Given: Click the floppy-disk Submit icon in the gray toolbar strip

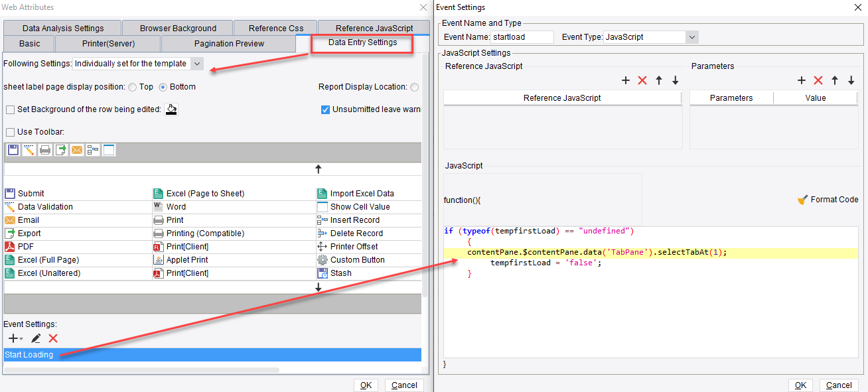Looking at the screenshot, I should [13, 150].
